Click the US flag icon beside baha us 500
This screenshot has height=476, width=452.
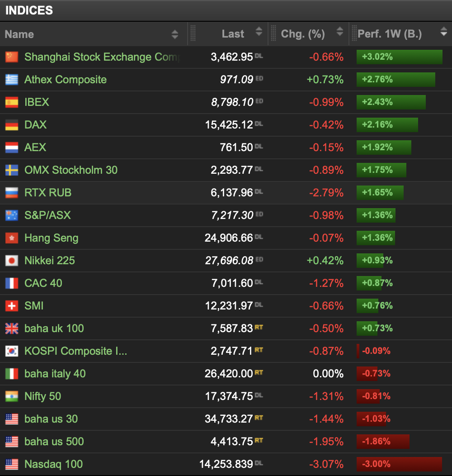click(12, 442)
